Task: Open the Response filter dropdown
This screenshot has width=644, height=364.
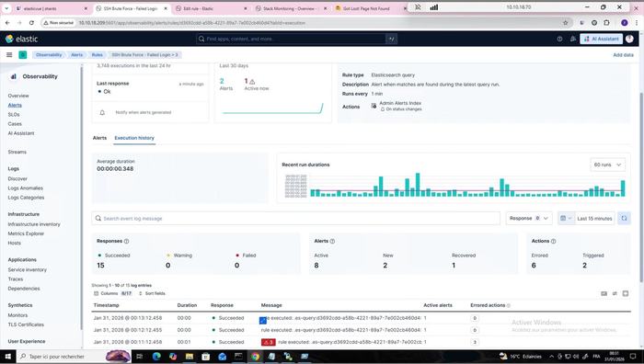Action: tap(529, 219)
